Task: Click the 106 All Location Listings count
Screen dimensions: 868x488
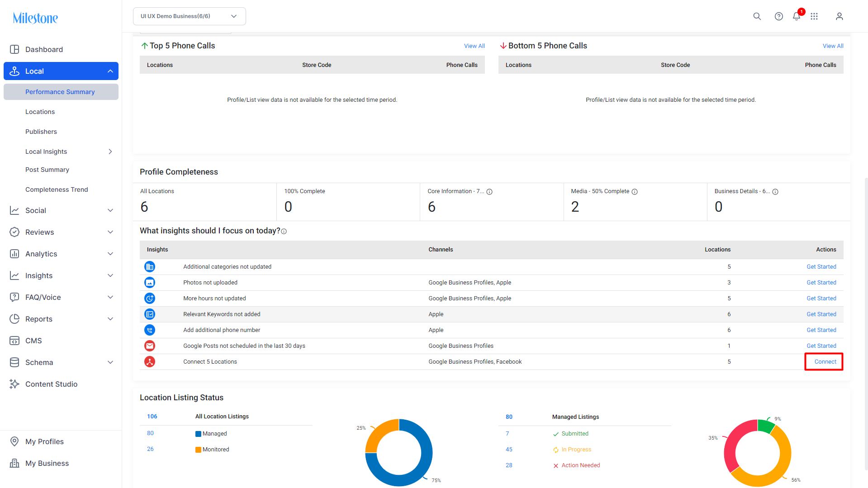Action: (x=152, y=417)
